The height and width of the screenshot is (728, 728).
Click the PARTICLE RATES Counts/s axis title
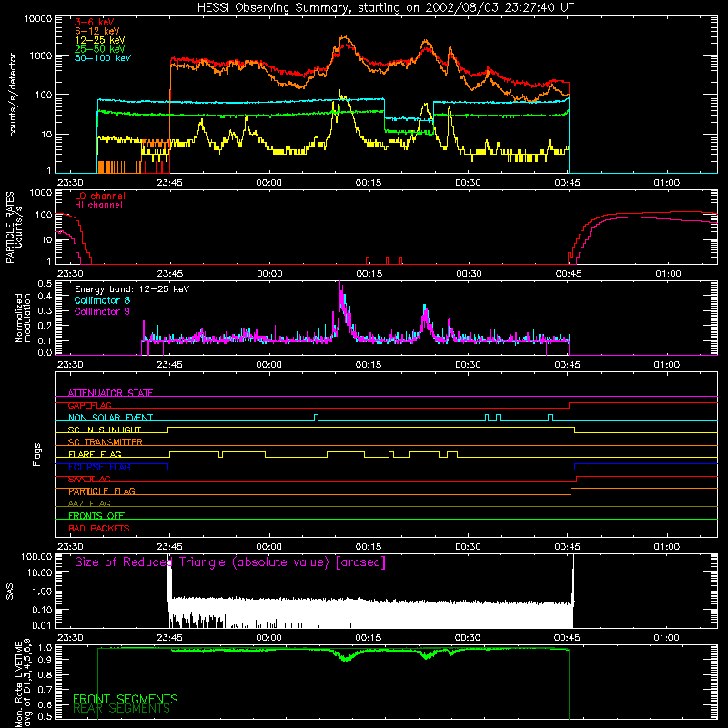14,227
